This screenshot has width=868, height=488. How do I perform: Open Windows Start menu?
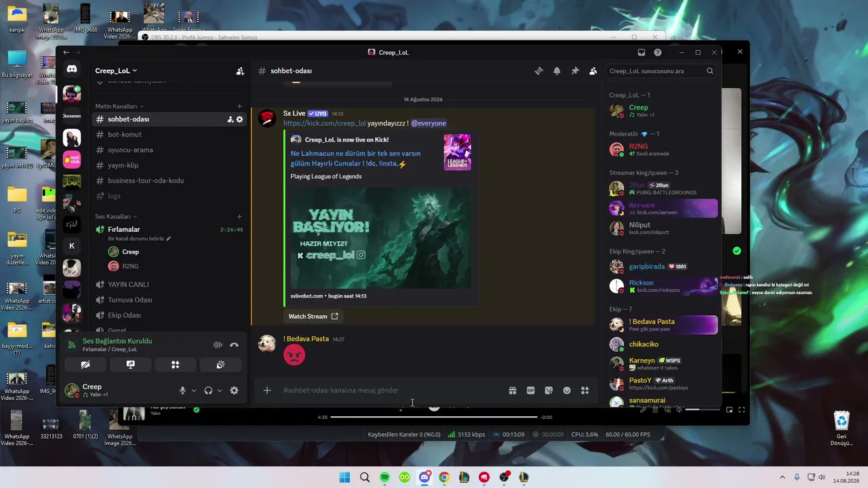pos(344,477)
